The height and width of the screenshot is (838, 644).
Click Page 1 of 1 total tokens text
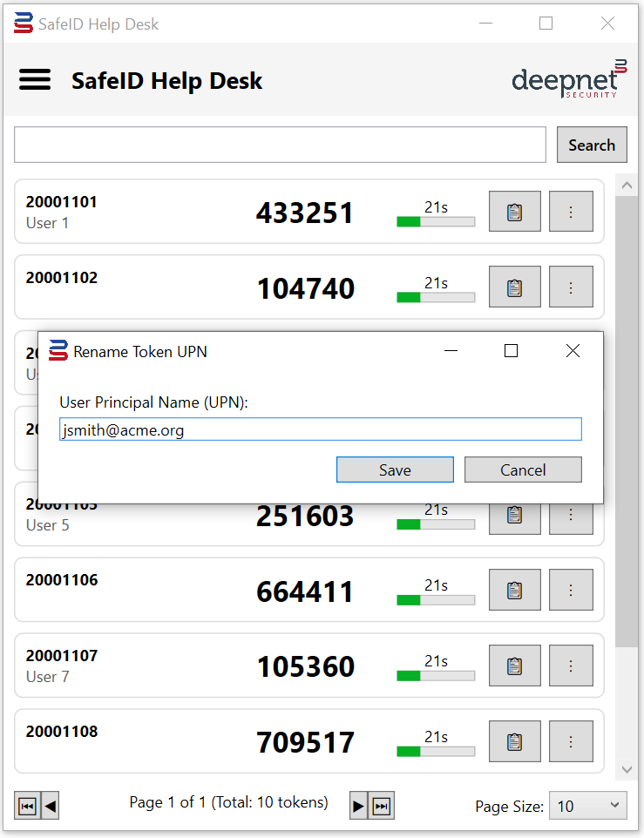pos(228,802)
